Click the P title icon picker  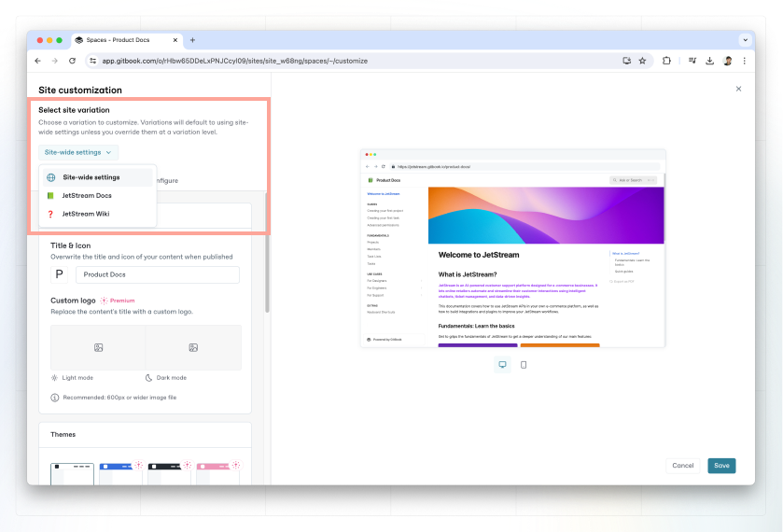[x=60, y=274]
